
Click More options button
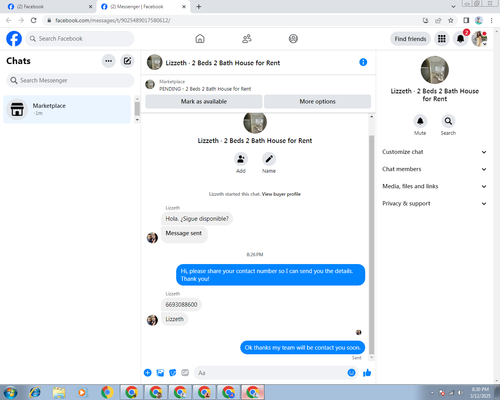click(317, 101)
